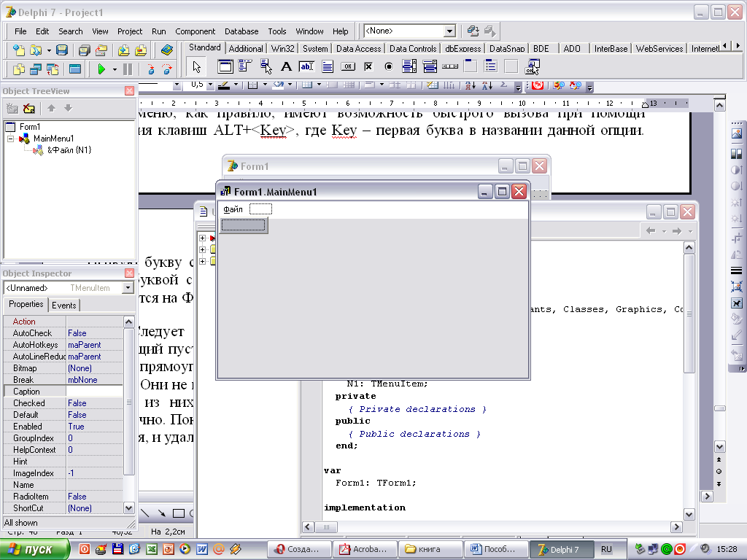Pick the ActionList component in palette

coord(532,66)
